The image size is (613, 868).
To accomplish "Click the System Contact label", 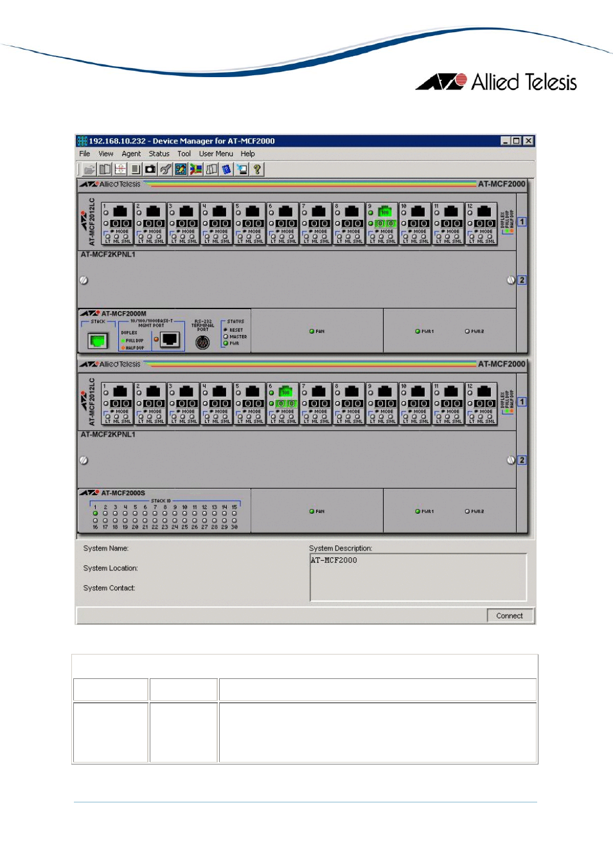I will [109, 588].
